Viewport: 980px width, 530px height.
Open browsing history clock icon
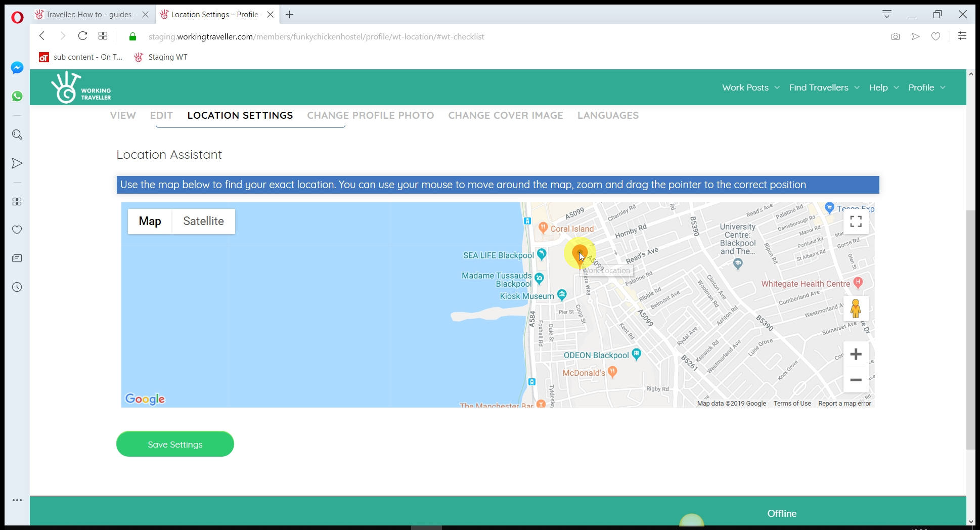tap(17, 287)
